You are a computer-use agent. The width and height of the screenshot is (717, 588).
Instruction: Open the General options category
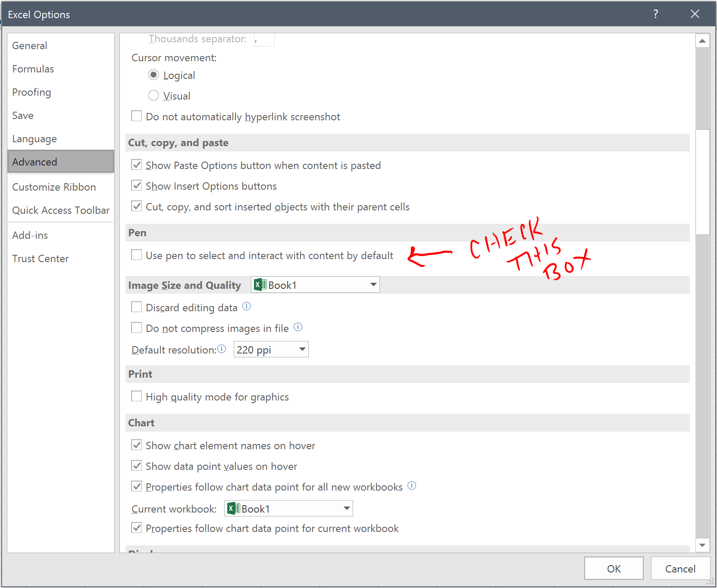click(60, 46)
